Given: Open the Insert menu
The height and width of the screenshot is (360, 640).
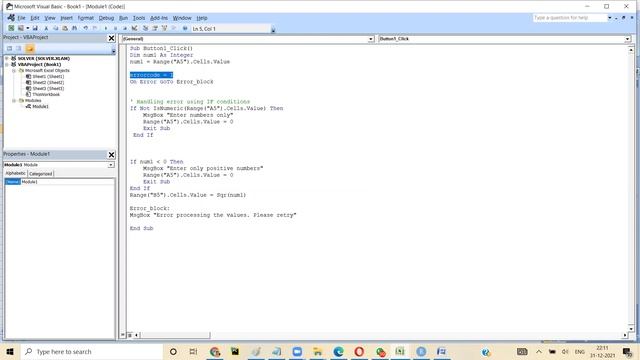Looking at the screenshot, I should click(67, 18).
